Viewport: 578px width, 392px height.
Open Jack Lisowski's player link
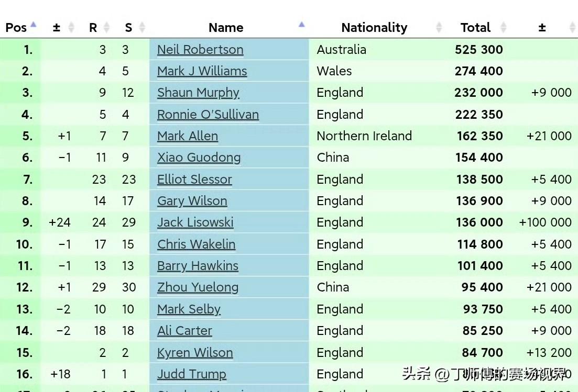click(x=195, y=222)
